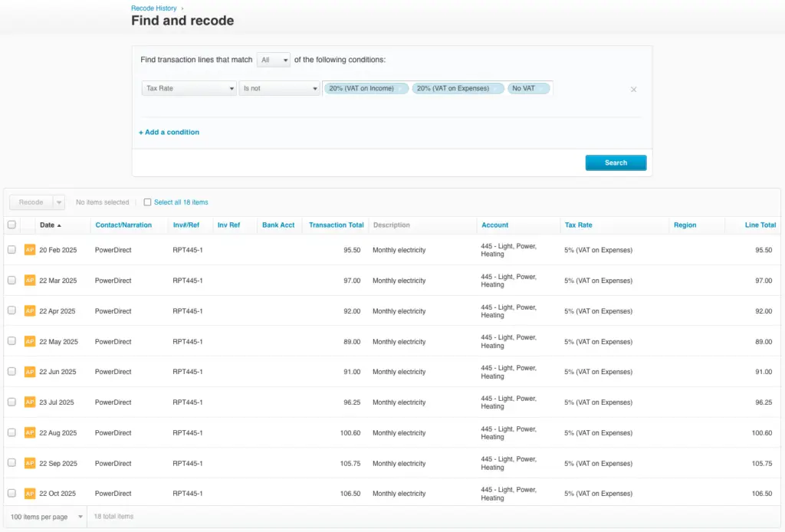
Task: Click the AP icon for 20 Feb 2025 row
Action: click(x=30, y=250)
